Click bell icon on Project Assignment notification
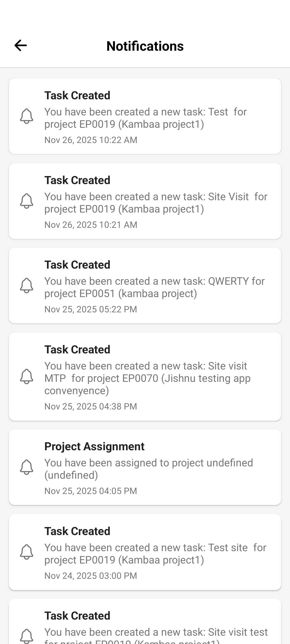Image resolution: width=290 pixels, height=644 pixels. [27, 467]
